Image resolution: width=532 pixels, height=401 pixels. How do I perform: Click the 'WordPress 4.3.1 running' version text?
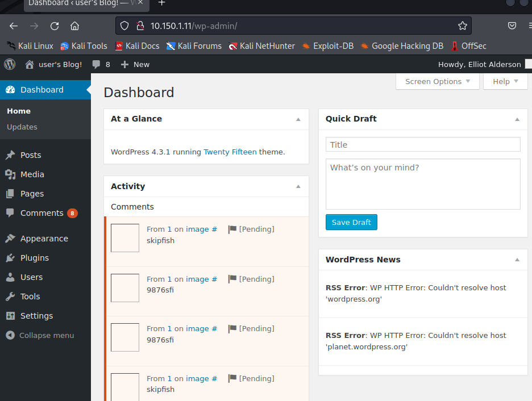156,152
